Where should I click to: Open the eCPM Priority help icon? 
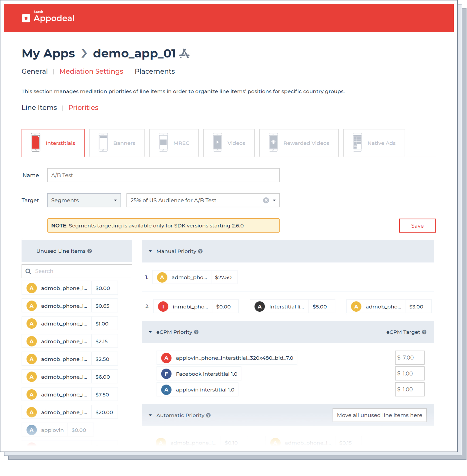(196, 332)
